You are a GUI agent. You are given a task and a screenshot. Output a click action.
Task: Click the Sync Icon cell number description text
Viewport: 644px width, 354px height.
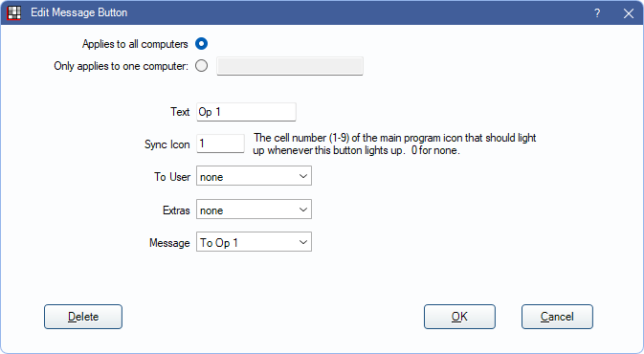[394, 144]
